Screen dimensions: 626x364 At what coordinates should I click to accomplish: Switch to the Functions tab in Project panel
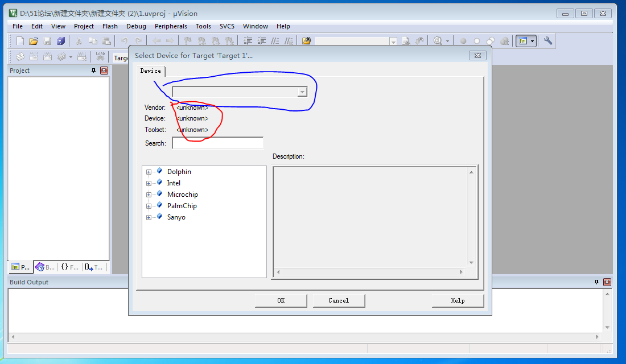click(69, 267)
